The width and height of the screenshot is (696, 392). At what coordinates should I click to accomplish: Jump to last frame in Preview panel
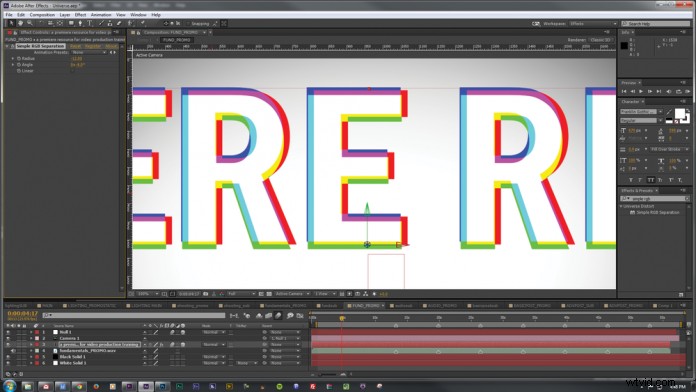[659, 91]
